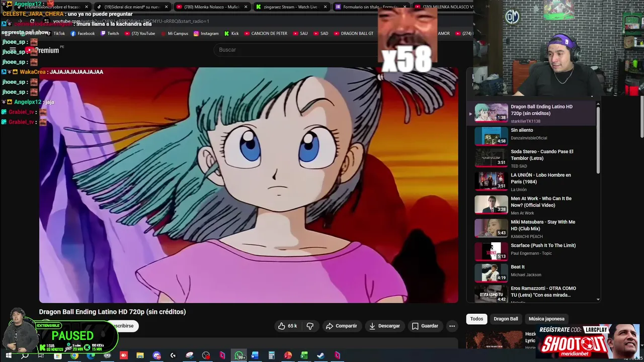Open the red AnyDesk icon in taskbar
644x362 pixels.
pyautogui.click(x=124, y=355)
